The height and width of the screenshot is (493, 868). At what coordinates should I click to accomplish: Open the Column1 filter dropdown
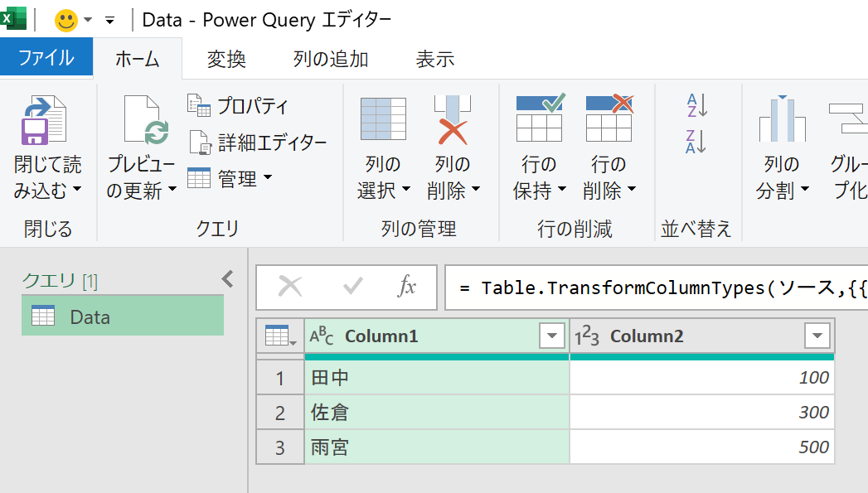[551, 336]
